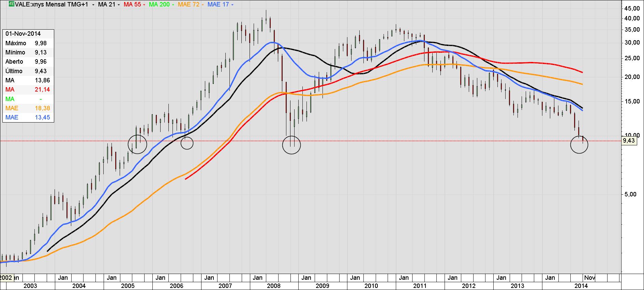Click the green Eq instrument icon
The image size is (644, 290).
pyautogui.click(x=12, y=4)
